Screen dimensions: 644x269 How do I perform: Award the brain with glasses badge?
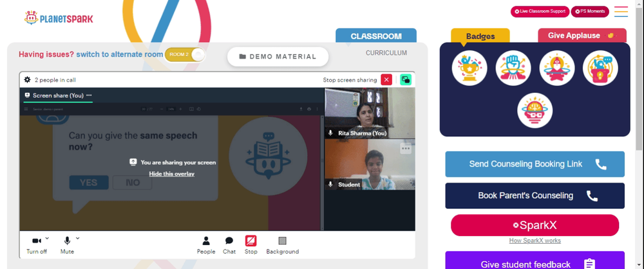(535, 110)
